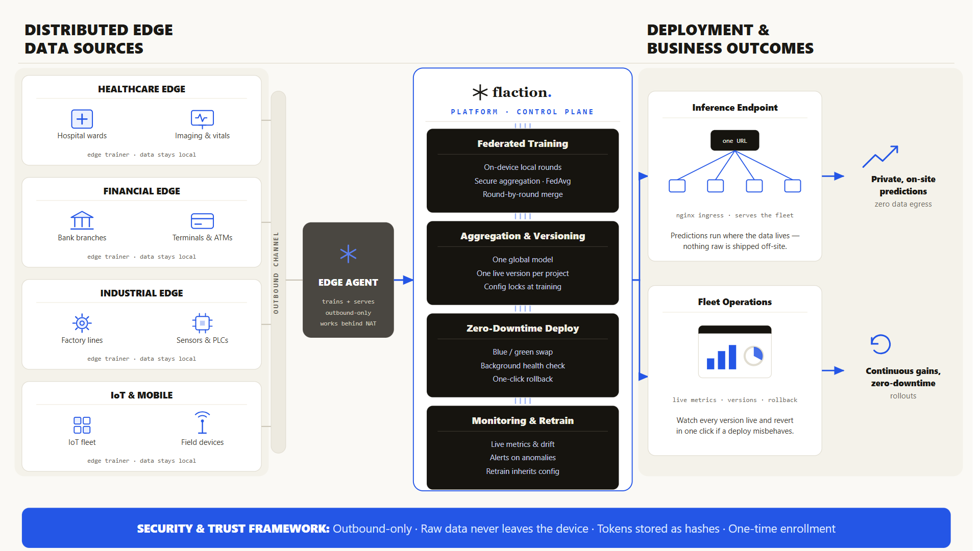Select the Imaging & vitals monitor icon
The width and height of the screenshot is (980, 551).
(202, 119)
